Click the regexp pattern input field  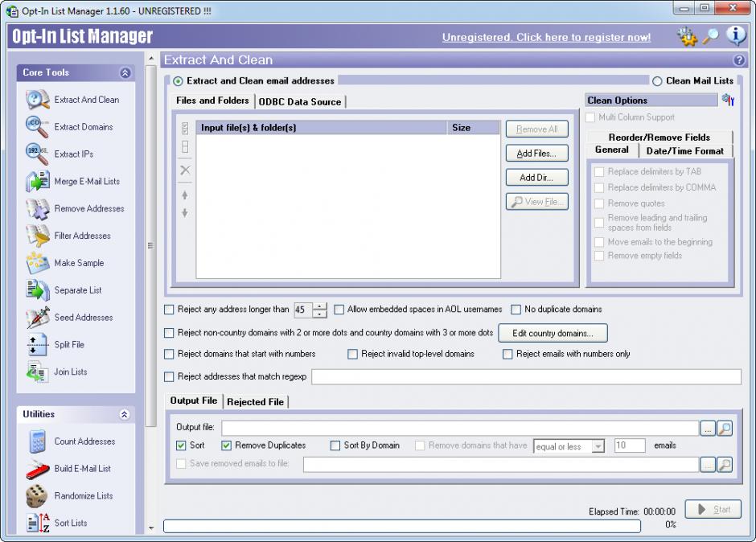[x=526, y=377]
